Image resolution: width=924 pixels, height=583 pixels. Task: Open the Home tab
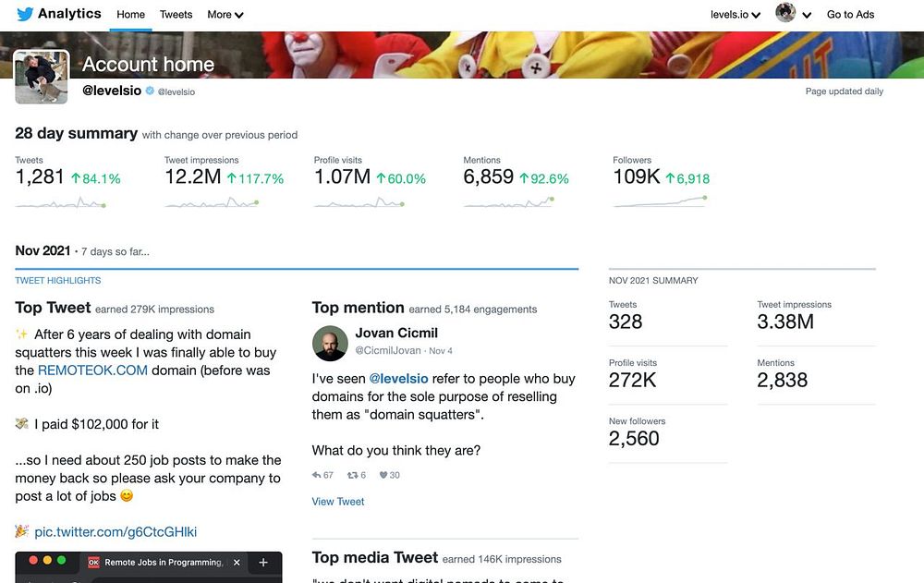coord(130,15)
